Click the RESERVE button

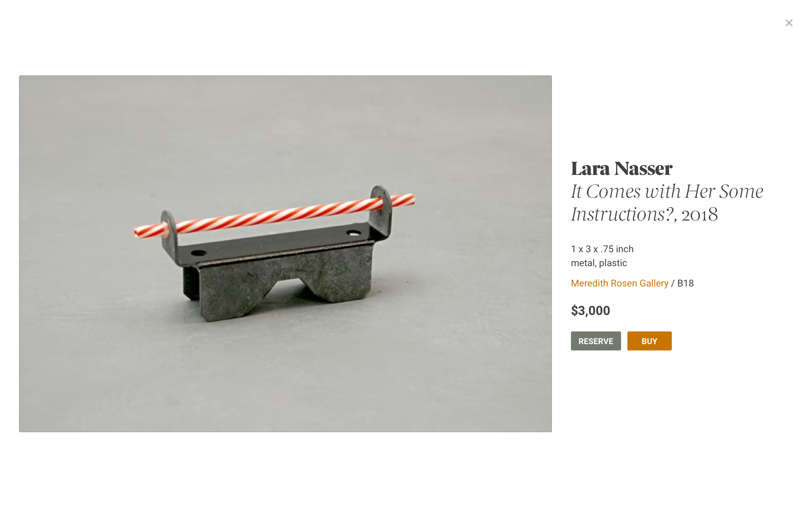[x=596, y=341]
